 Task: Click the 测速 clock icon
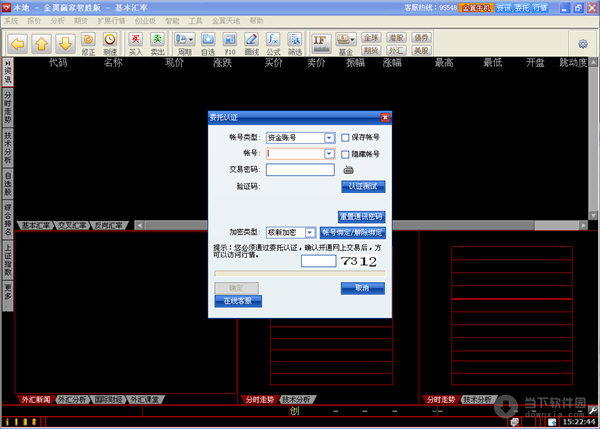tap(110, 44)
